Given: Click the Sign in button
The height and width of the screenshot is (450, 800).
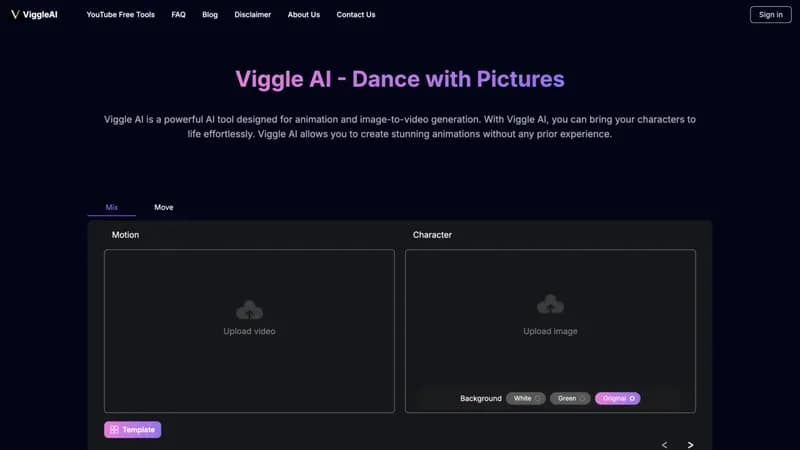Looking at the screenshot, I should (770, 15).
